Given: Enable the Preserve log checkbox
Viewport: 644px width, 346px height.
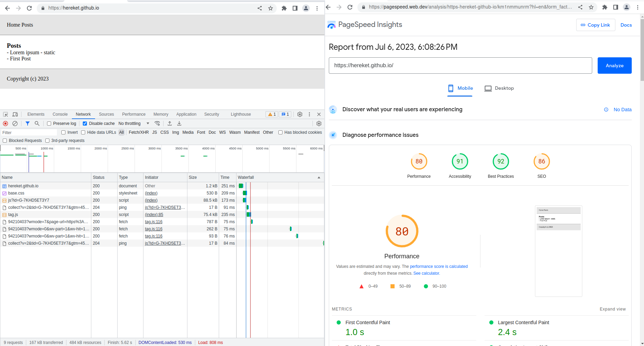Looking at the screenshot, I should tap(49, 124).
